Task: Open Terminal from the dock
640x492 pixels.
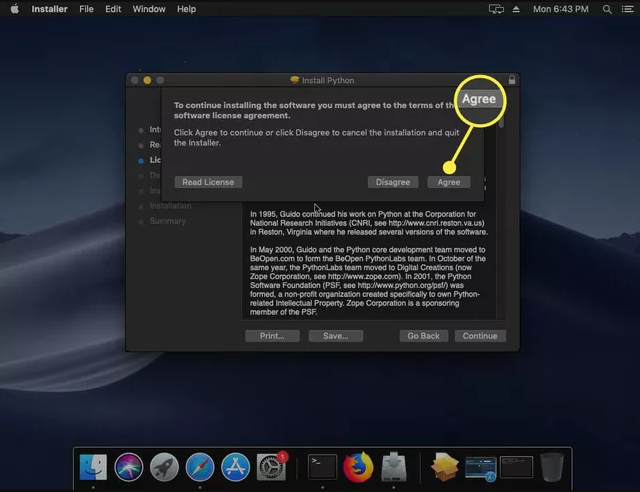Action: (322, 467)
